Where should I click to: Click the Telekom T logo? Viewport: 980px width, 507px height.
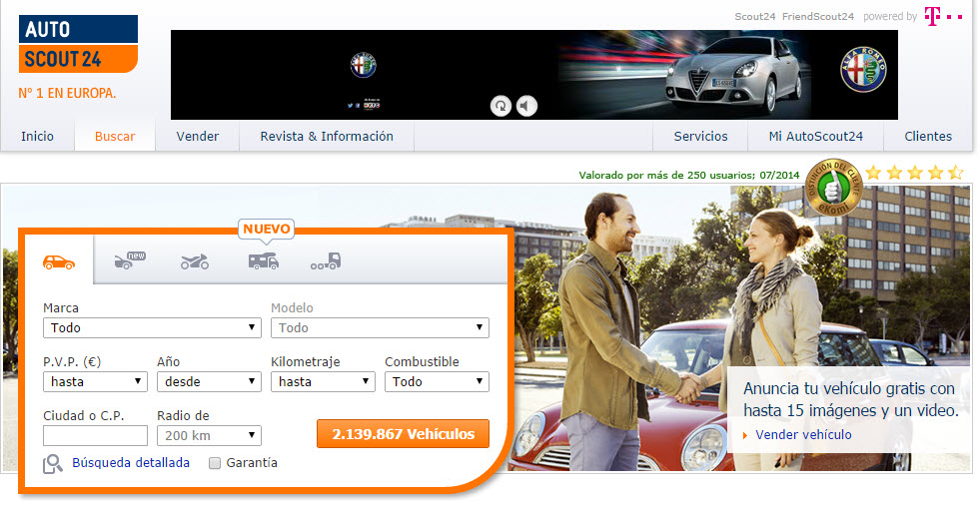point(942,16)
